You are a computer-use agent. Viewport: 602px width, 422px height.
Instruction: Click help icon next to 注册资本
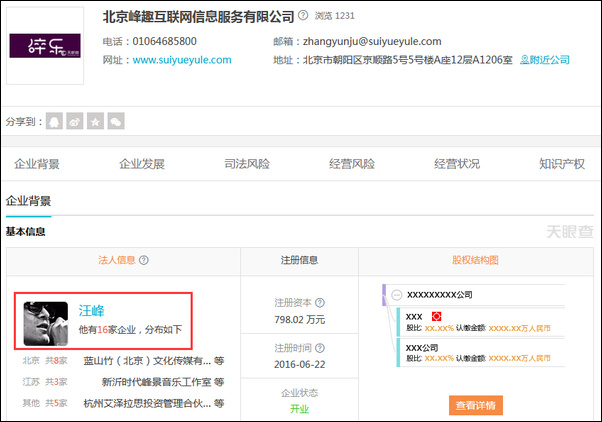click(320, 303)
